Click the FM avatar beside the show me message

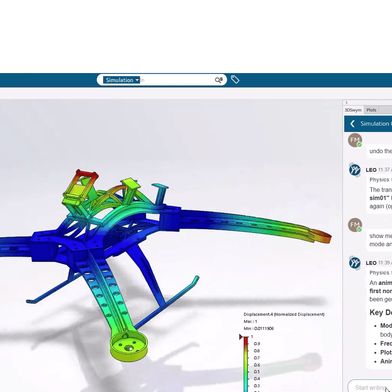[x=355, y=225]
